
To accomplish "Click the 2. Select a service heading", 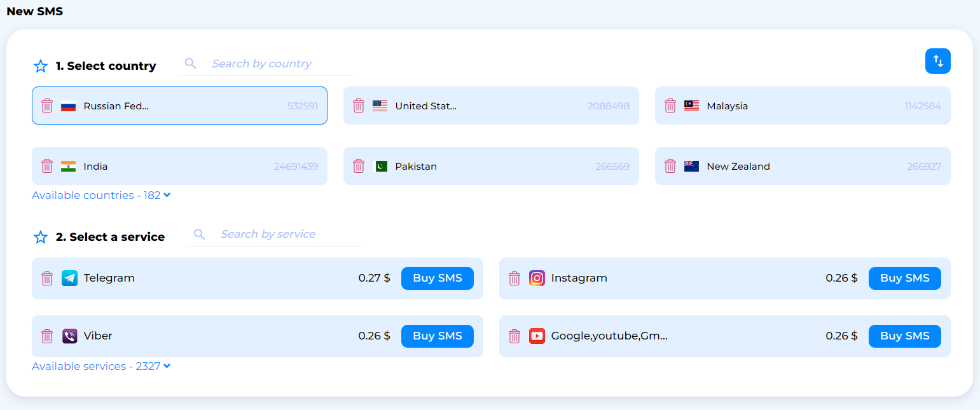I will point(111,237).
